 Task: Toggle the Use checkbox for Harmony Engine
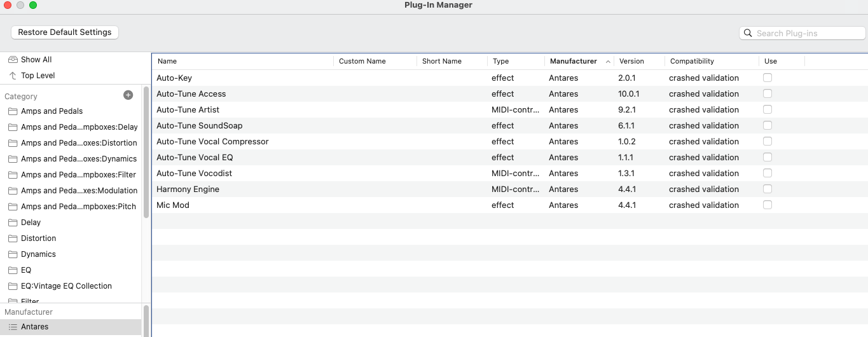[768, 189]
